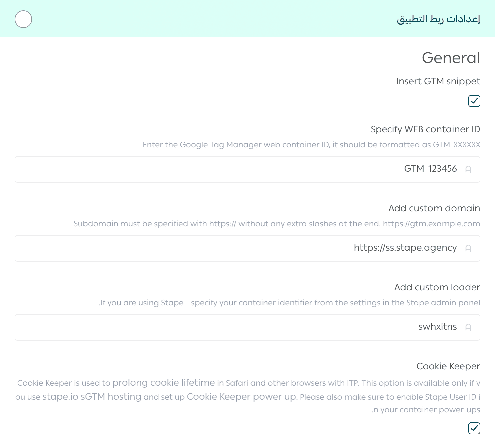Click the field icon beside https://ss.stape.agency
The image size is (495, 448).
468,248
